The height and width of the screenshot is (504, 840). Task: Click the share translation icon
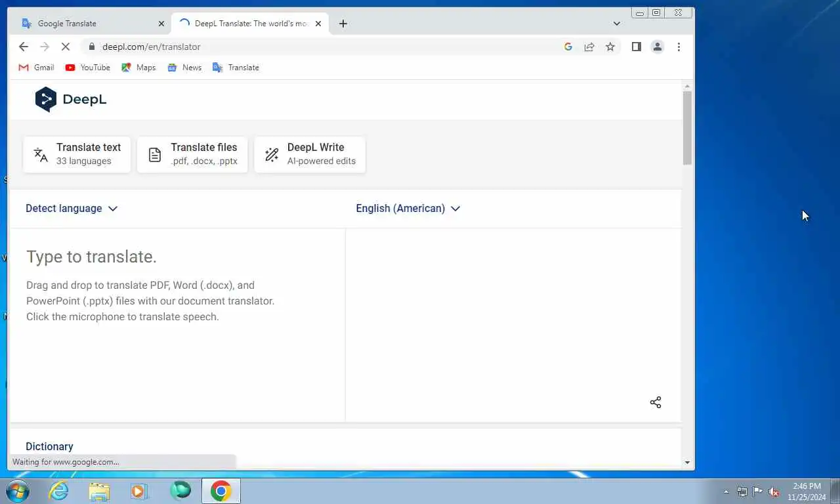656,402
